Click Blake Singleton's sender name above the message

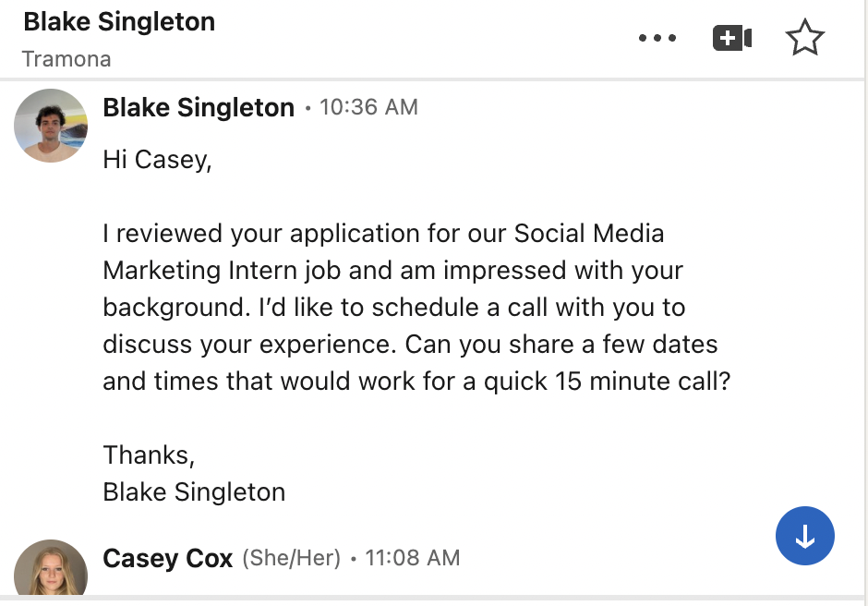tap(199, 107)
